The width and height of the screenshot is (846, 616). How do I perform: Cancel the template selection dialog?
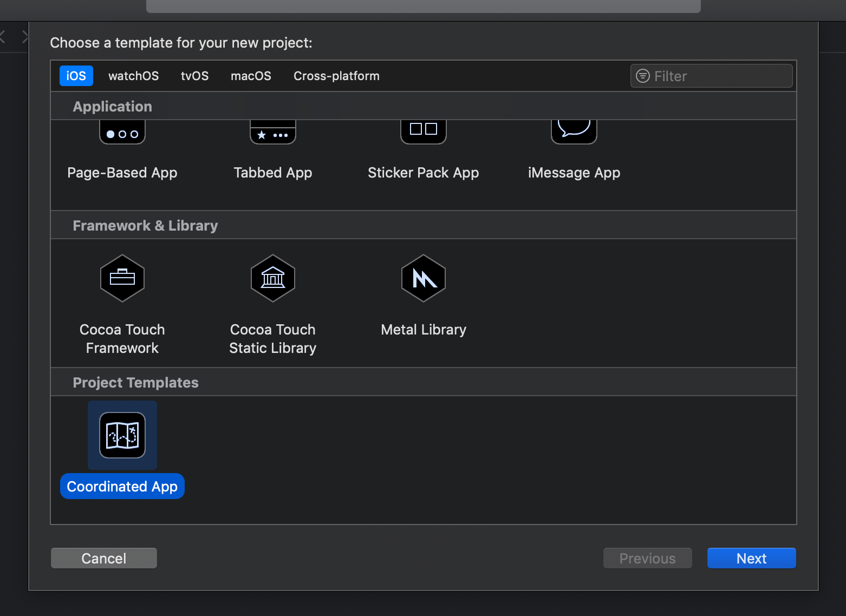[x=103, y=558]
